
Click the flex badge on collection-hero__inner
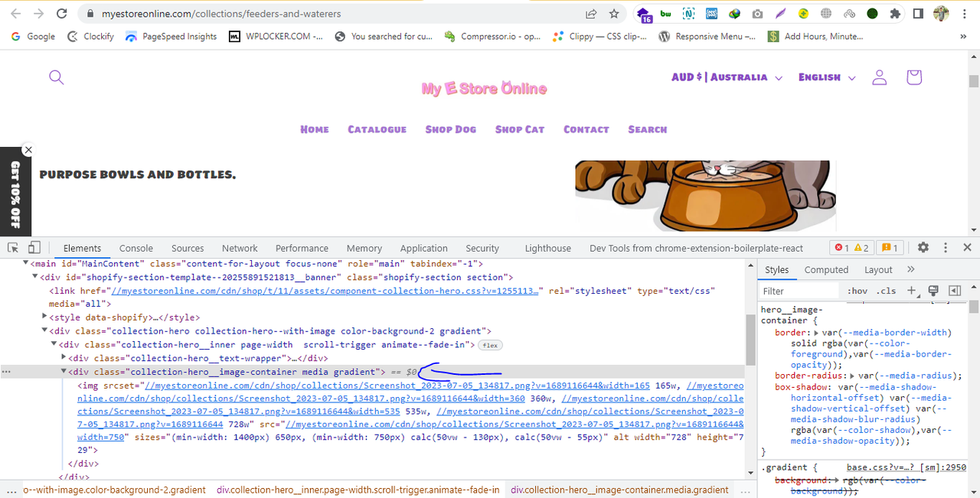tap(490, 345)
